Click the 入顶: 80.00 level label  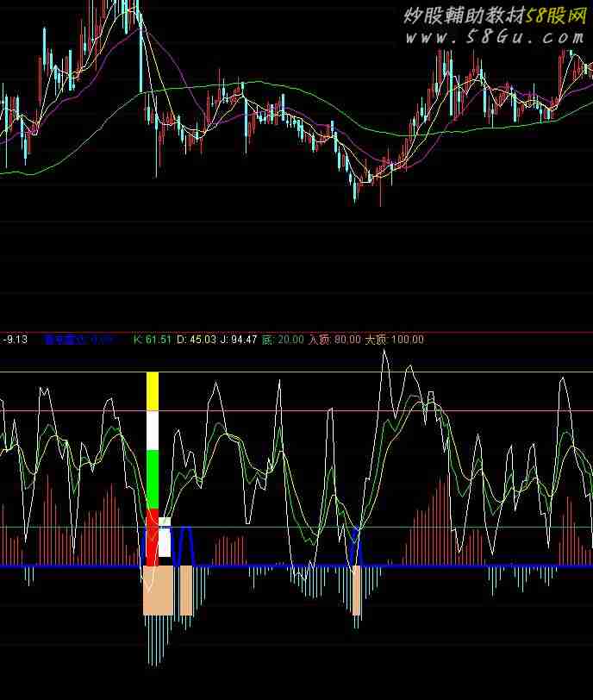pyautogui.click(x=334, y=340)
